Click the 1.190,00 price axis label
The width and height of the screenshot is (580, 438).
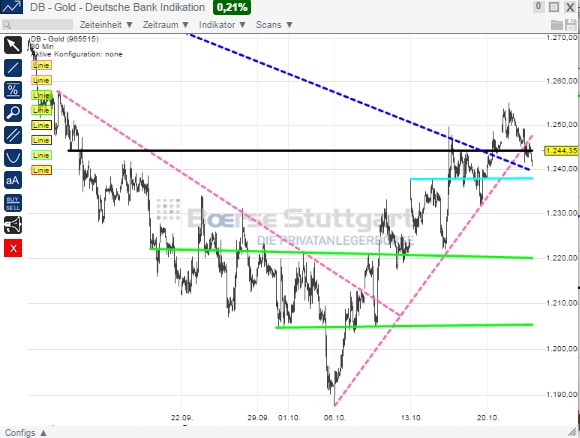tap(562, 394)
